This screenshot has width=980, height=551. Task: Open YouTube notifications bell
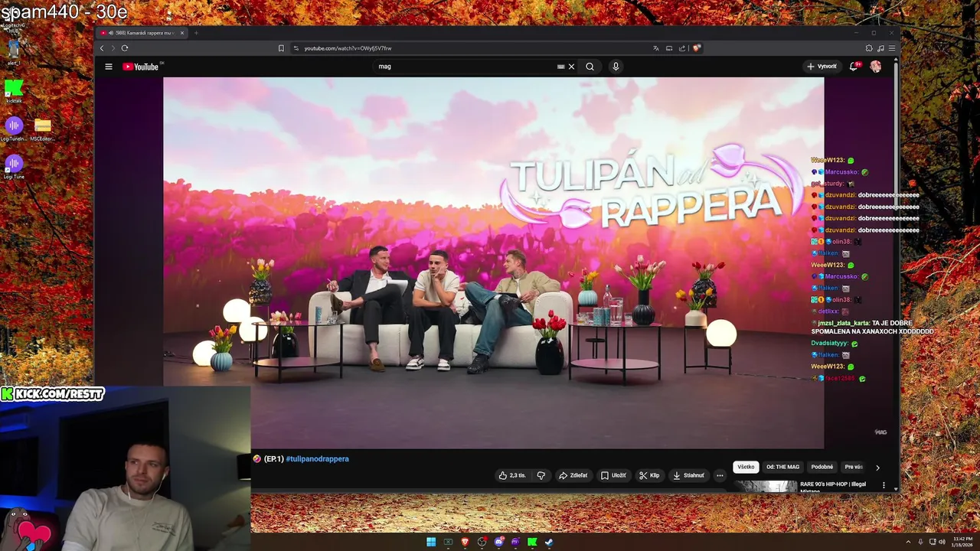pyautogui.click(x=854, y=67)
